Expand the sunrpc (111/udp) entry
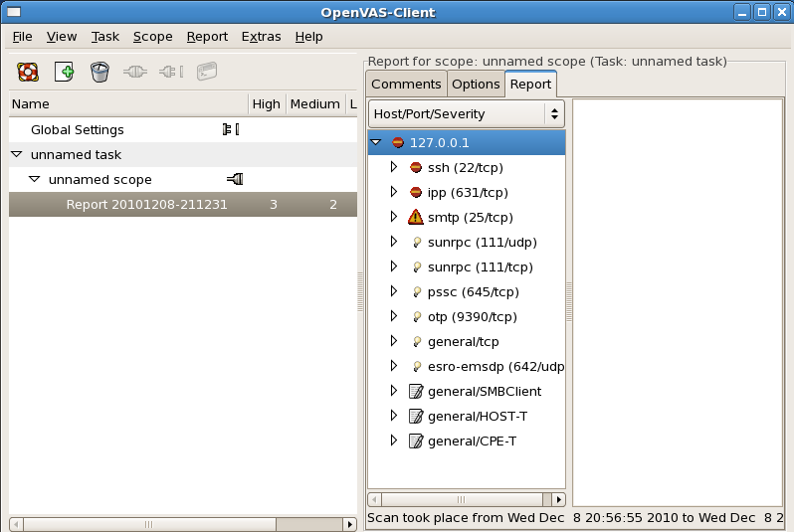Viewport: 794px width, 532px height. click(393, 241)
